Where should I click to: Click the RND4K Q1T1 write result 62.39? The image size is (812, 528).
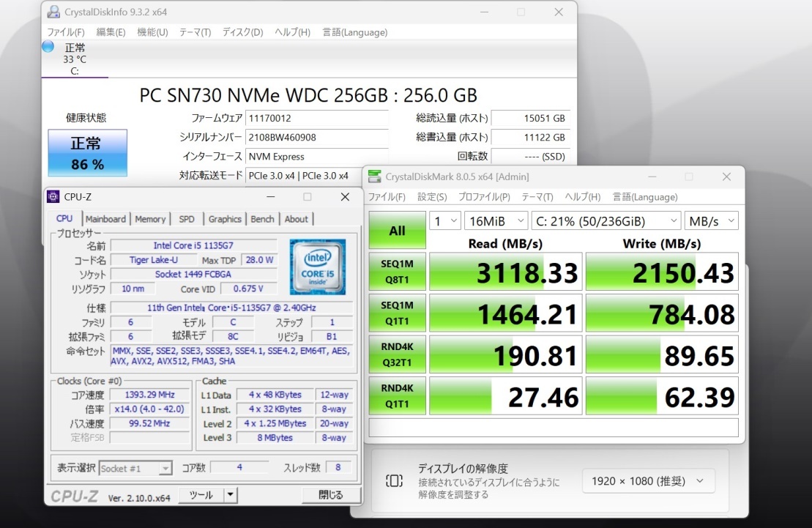tap(662, 396)
